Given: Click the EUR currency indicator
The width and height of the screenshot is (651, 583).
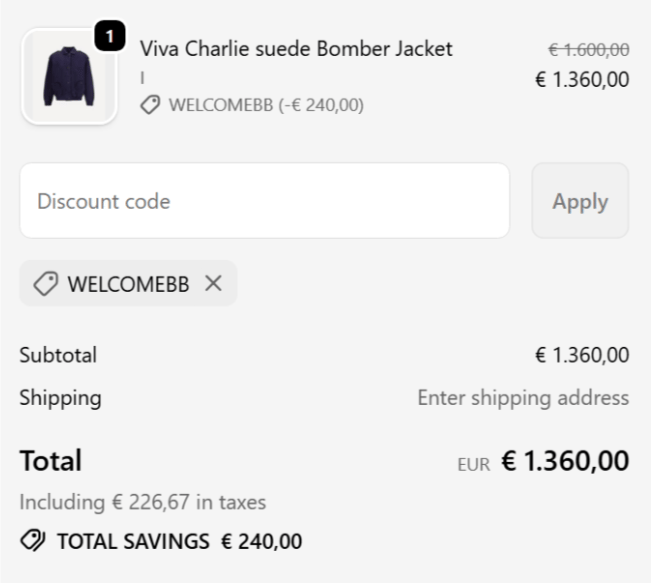Looking at the screenshot, I should point(473,464).
